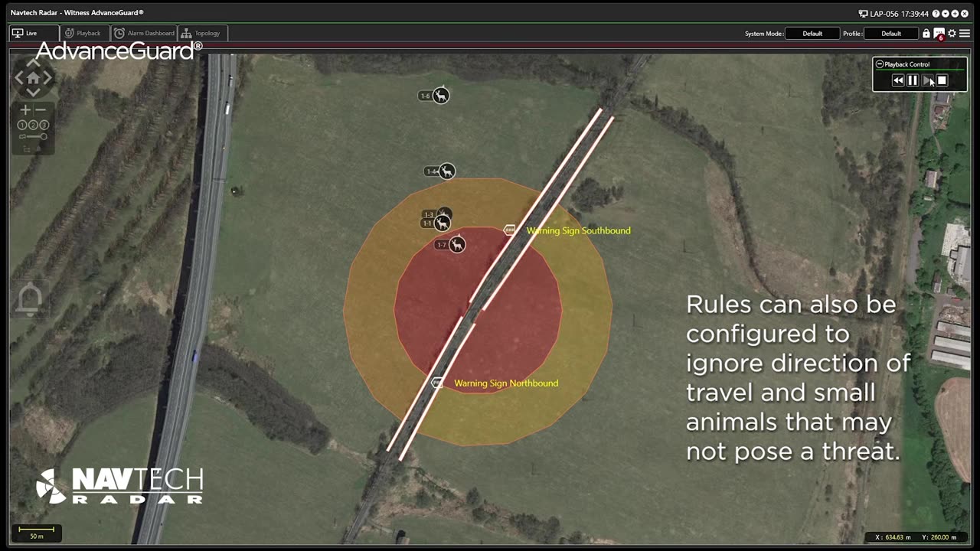Viewport: 980px width, 551px height.
Task: Click the X/Y coordinates readout
Action: click(x=917, y=537)
